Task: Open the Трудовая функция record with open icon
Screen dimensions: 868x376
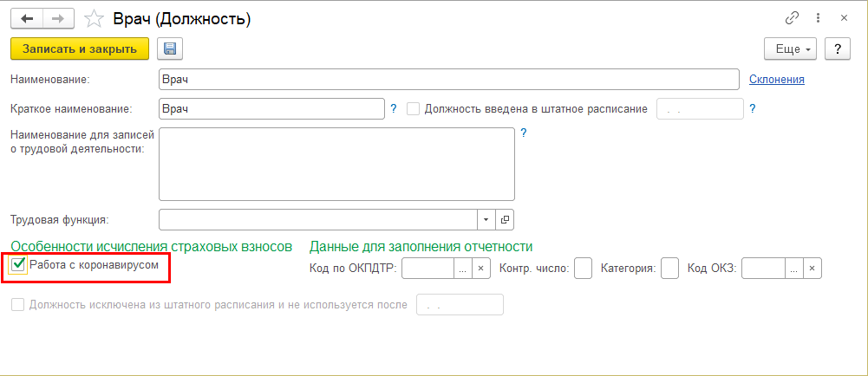Action: (506, 219)
